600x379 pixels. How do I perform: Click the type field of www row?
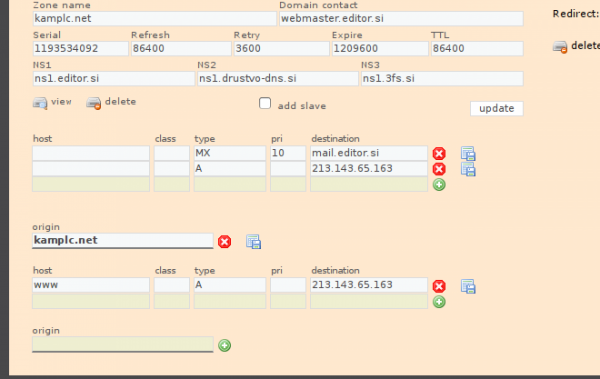(x=230, y=285)
